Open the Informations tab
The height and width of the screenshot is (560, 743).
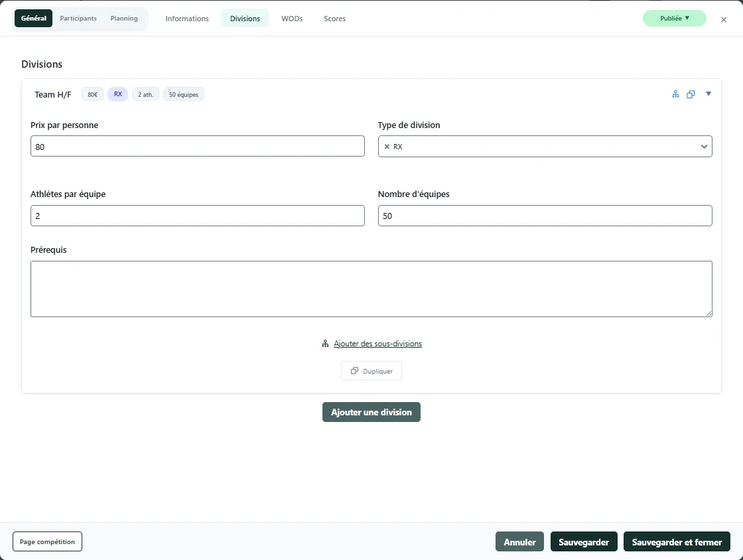pyautogui.click(x=187, y=19)
